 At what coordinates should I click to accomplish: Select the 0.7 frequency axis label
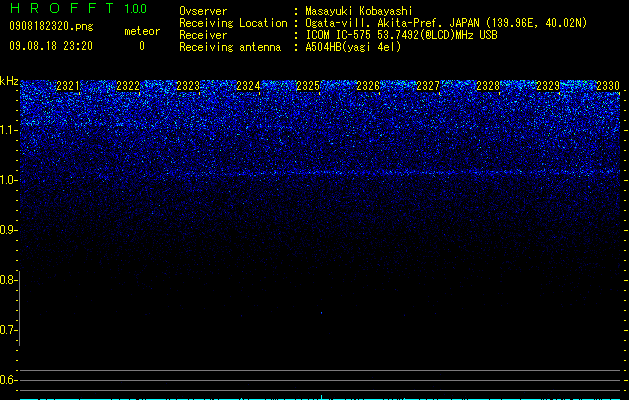(x=7, y=330)
